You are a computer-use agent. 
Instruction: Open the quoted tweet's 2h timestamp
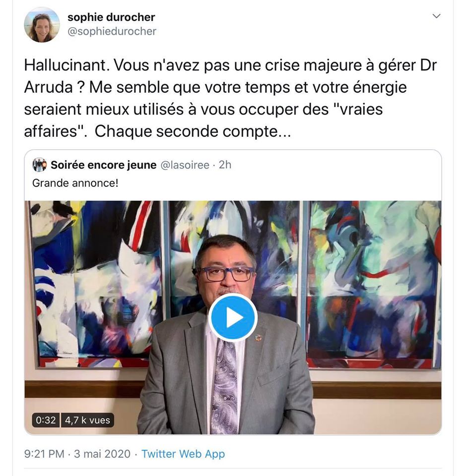(x=225, y=165)
